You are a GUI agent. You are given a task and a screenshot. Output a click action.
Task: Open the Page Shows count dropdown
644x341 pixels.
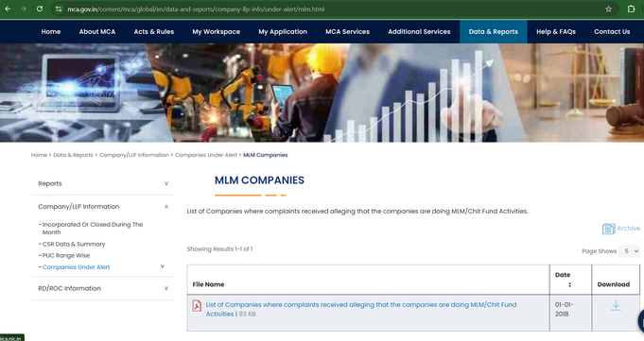tap(629, 250)
